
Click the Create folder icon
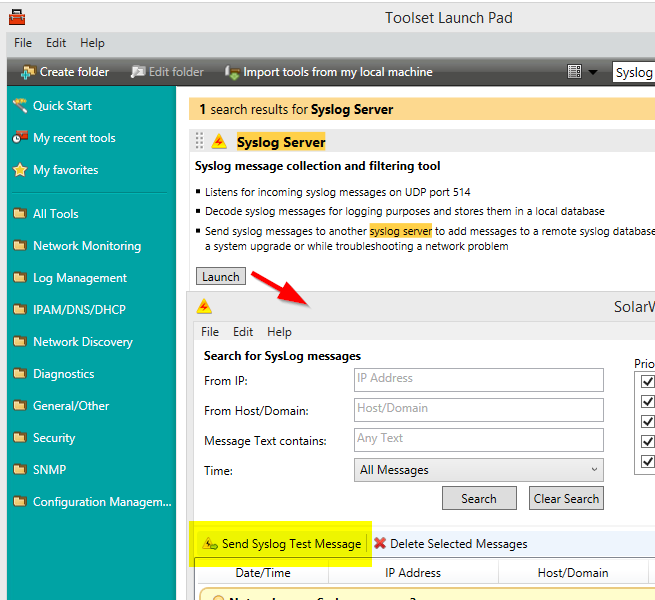point(28,72)
